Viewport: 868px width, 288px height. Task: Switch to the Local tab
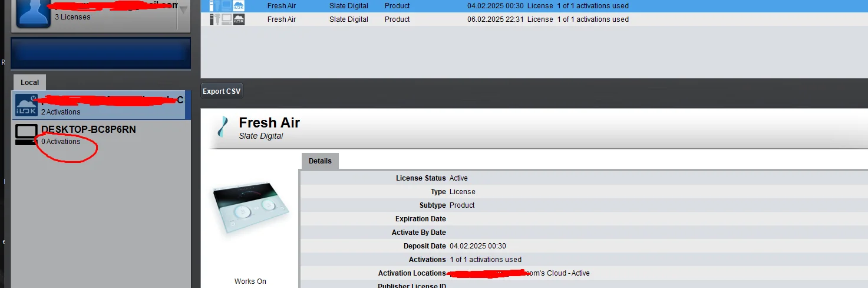coord(29,83)
